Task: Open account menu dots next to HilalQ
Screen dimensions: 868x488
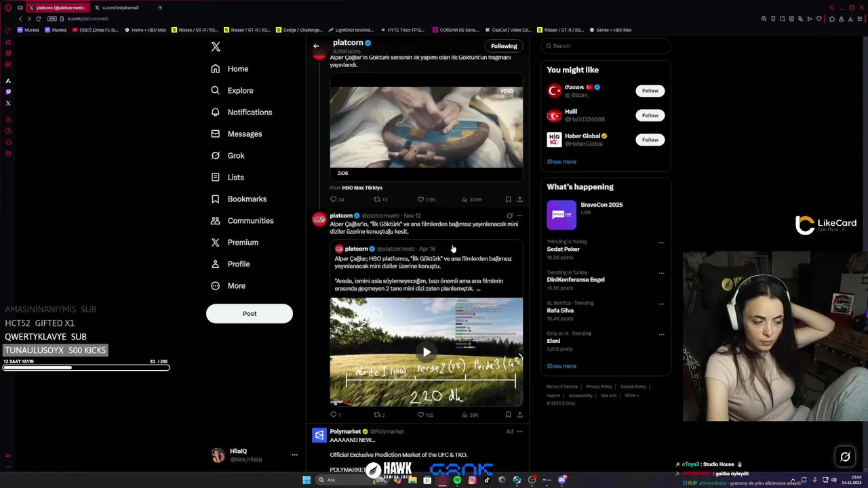Action: click(x=294, y=455)
